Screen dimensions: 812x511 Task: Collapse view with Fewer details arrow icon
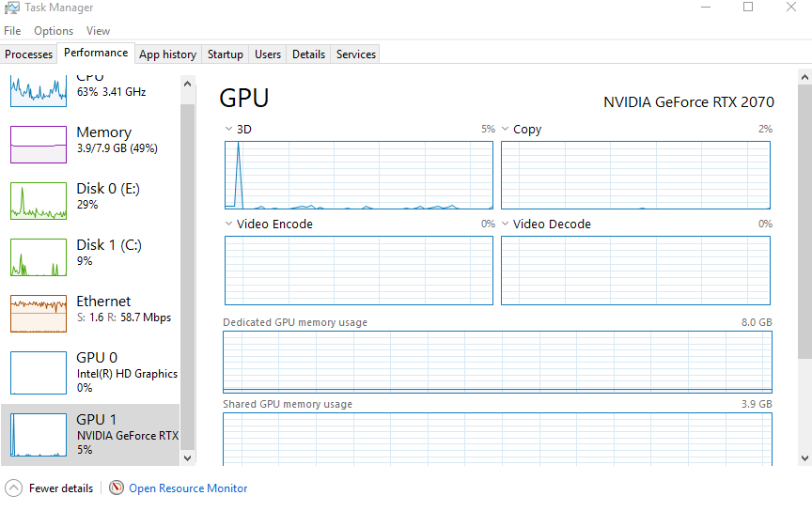click(14, 488)
